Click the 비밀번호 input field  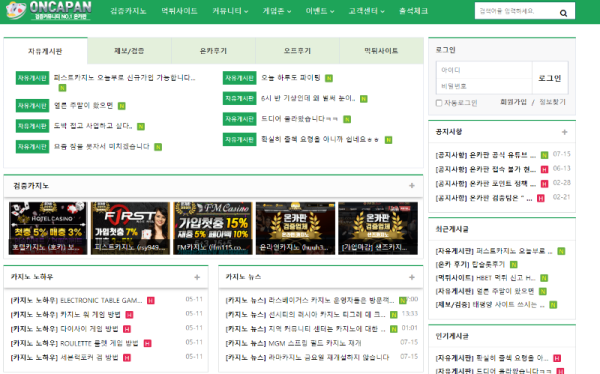[x=484, y=86]
